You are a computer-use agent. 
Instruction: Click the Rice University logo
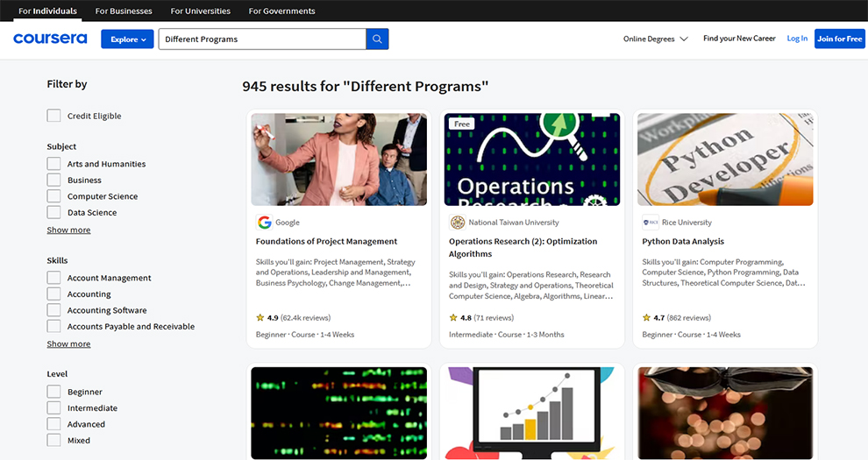[x=651, y=223]
